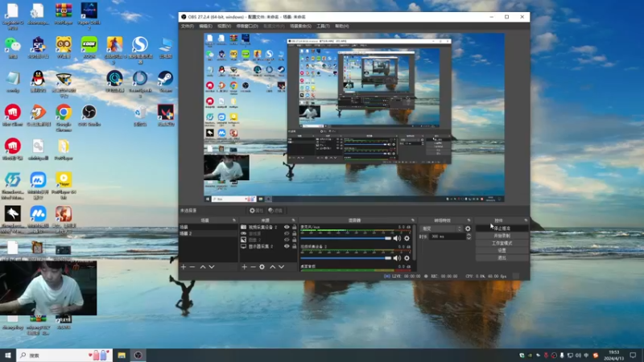Viewport: 644px width, 362px height.
Task: Open scene transition properties gear icon
Action: click(468, 228)
